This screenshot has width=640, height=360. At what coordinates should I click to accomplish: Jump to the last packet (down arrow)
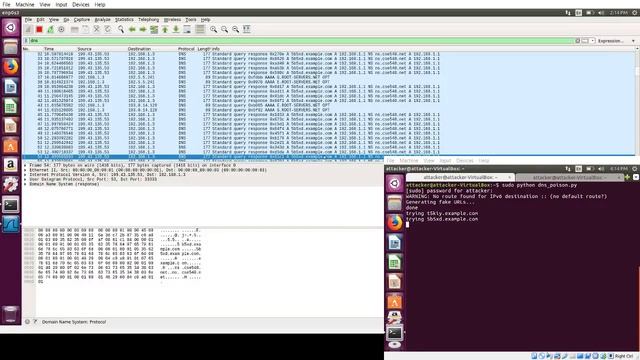tap(176, 29)
